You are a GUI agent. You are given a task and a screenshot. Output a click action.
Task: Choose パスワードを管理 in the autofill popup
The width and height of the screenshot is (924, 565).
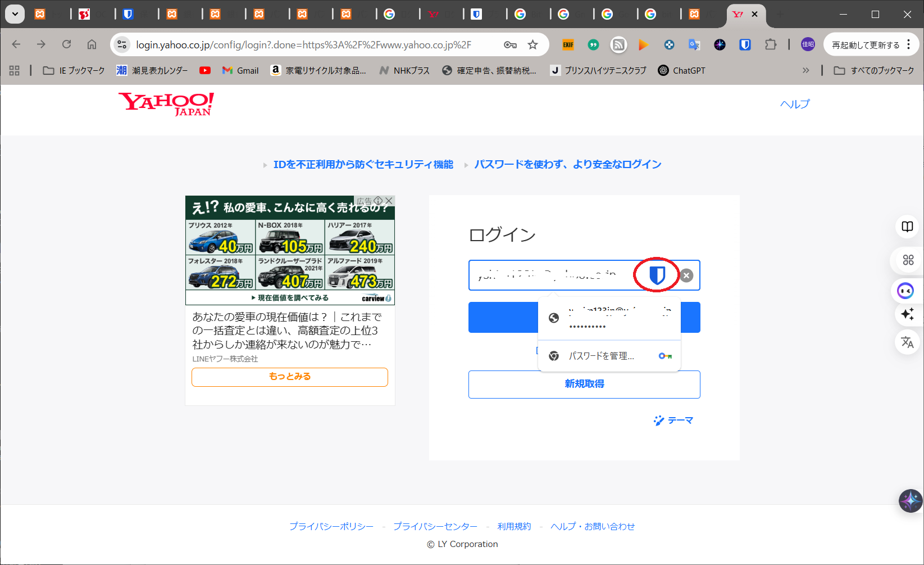(601, 356)
